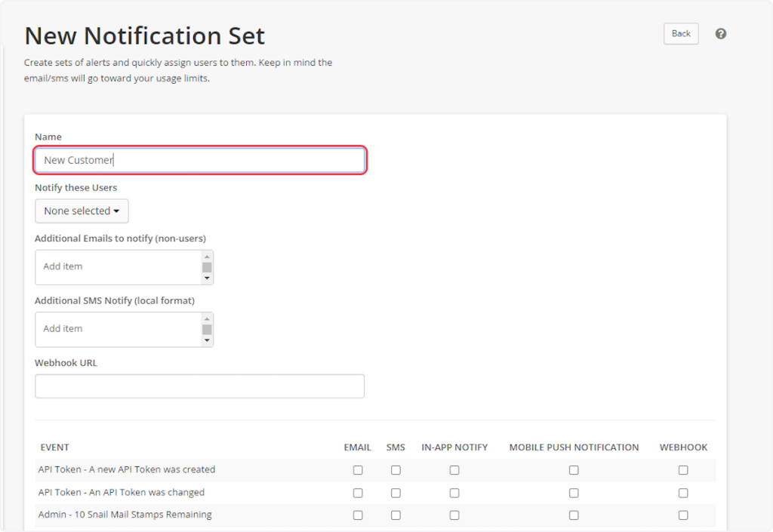This screenshot has height=532, width=773.
Task: Toggle Mobile Push for API Token changed
Action: (x=574, y=493)
